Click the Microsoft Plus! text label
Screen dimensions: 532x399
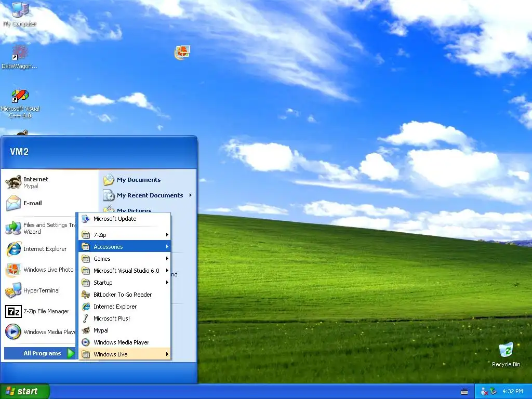tap(112, 318)
